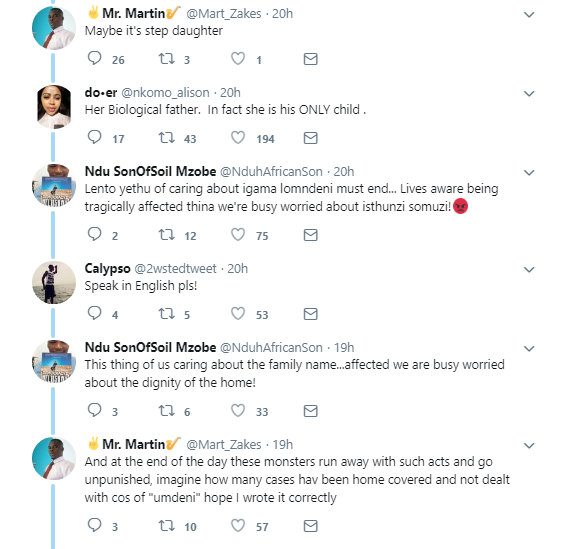569x549 pixels.
Task: Visit @2wstedtweet profile via handle link
Action: [175, 269]
